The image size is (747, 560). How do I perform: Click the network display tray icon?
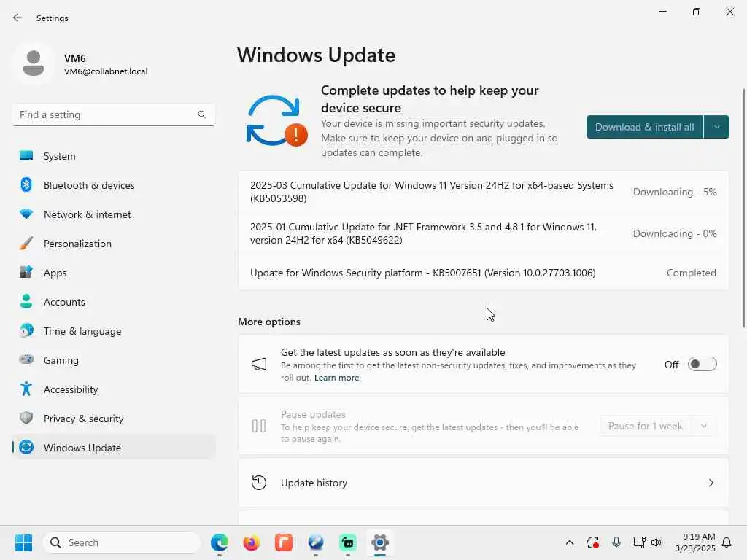point(639,542)
